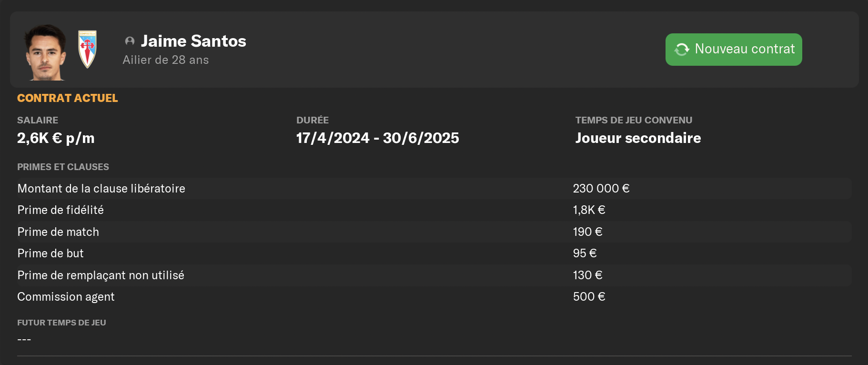The height and width of the screenshot is (365, 868).
Task: Select the Commission agent row
Action: [434, 297]
